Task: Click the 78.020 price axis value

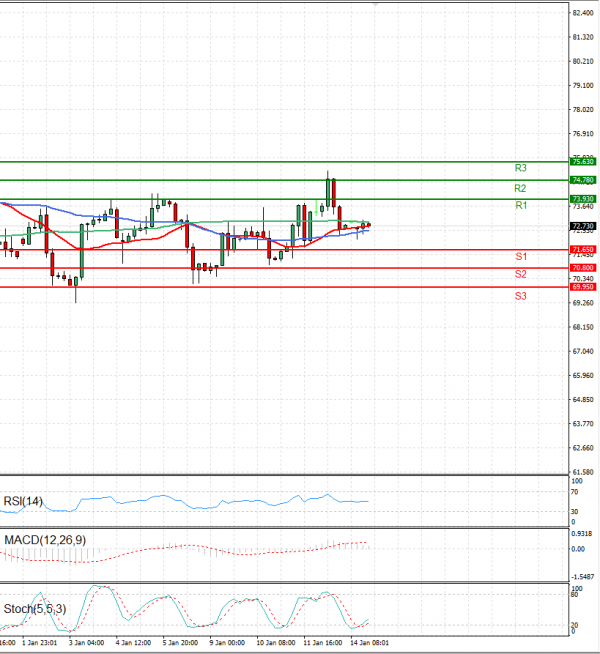Action: click(583, 110)
